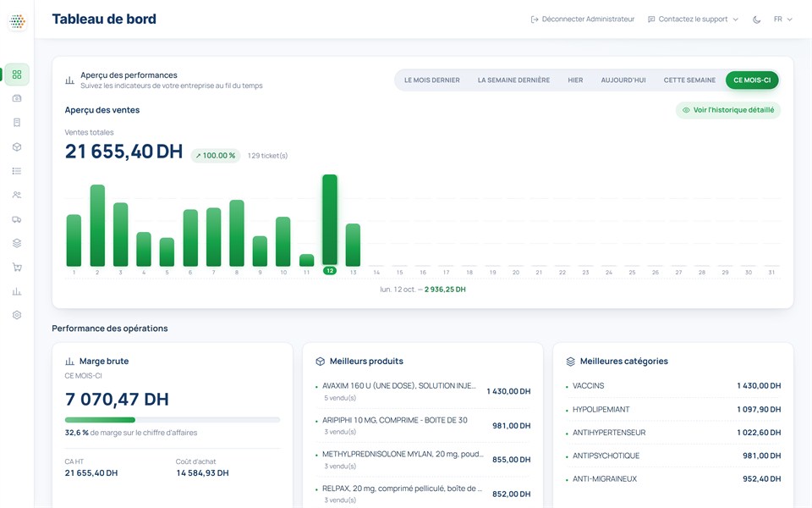
Task: Click the sales bar for day 2
Action: click(97, 225)
